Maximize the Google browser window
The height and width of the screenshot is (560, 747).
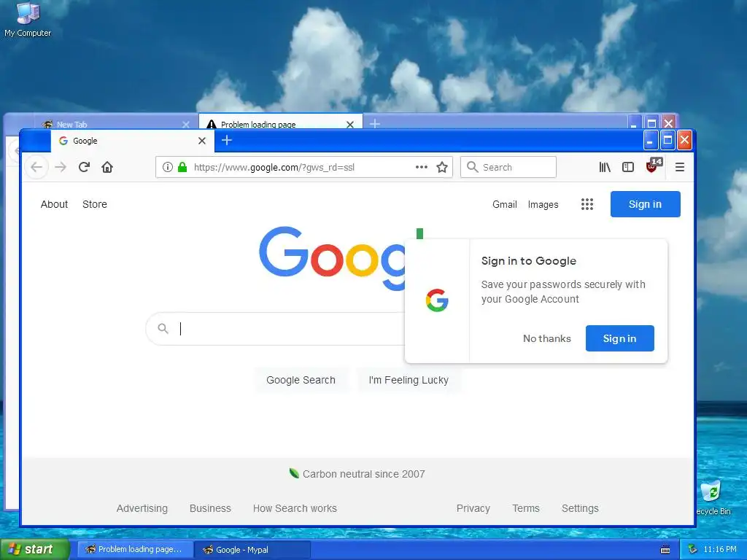tap(667, 140)
